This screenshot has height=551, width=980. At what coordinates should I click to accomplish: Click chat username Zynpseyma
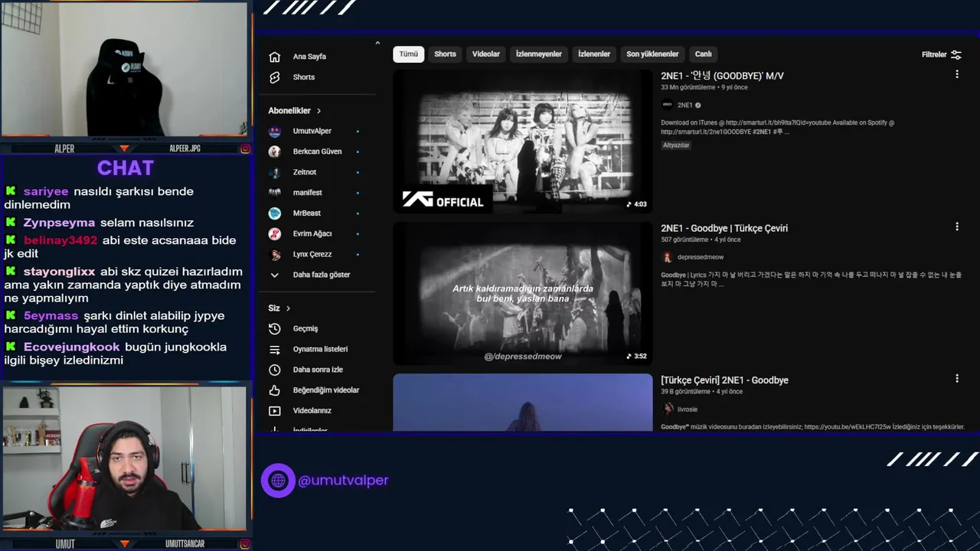59,223
